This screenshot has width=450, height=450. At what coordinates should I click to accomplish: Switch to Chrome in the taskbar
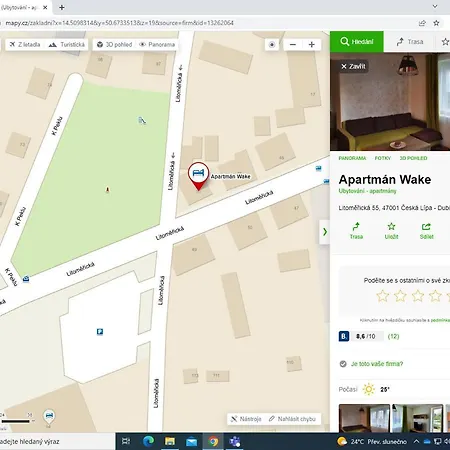(x=213, y=441)
